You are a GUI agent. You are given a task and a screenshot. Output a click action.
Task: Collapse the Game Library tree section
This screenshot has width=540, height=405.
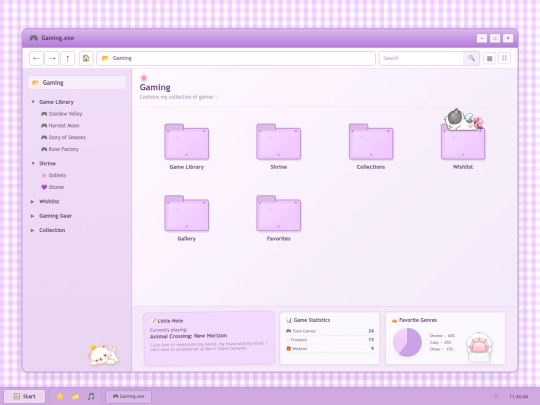pyautogui.click(x=33, y=102)
